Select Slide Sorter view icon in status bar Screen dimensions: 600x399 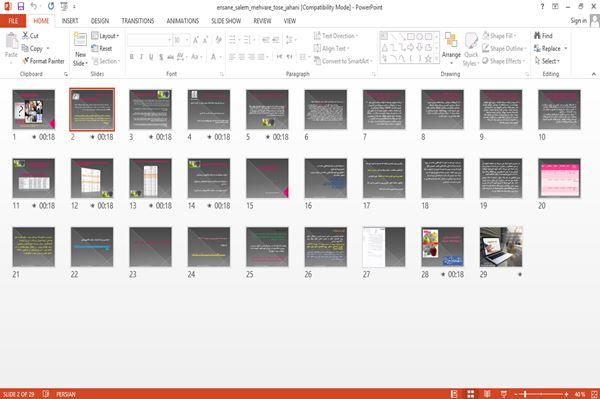(x=471, y=394)
